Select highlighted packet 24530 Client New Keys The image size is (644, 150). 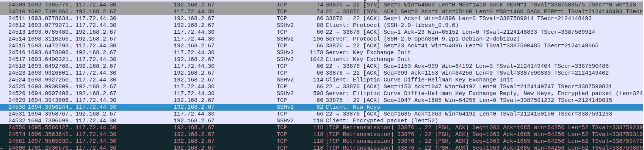pyautogui.click(x=322, y=107)
